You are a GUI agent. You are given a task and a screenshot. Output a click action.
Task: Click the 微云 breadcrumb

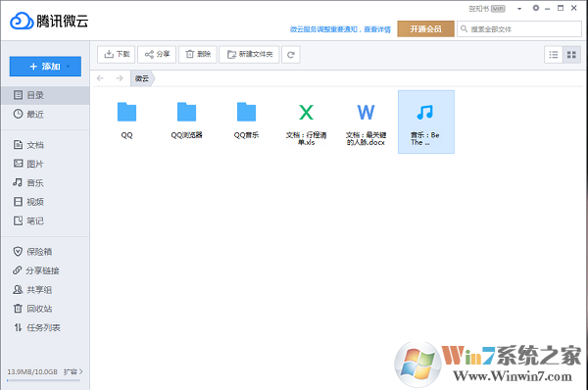(x=142, y=78)
